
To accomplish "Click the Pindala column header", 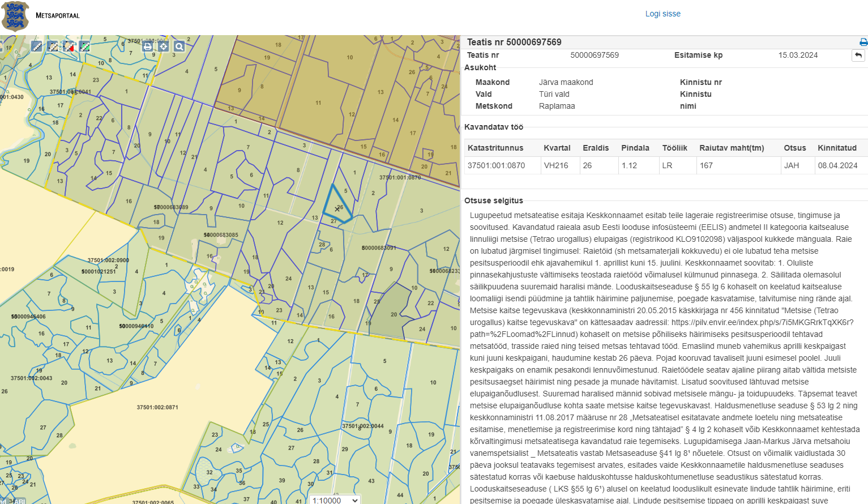I will [635, 148].
